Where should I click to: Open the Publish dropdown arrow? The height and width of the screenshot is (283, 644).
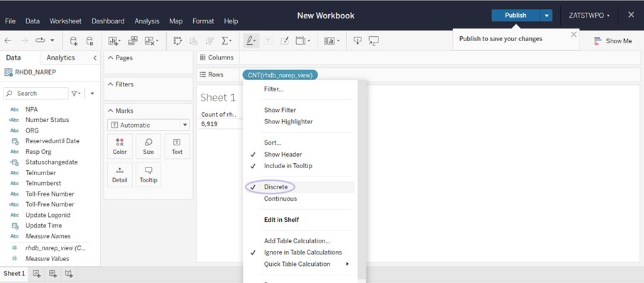(x=546, y=15)
